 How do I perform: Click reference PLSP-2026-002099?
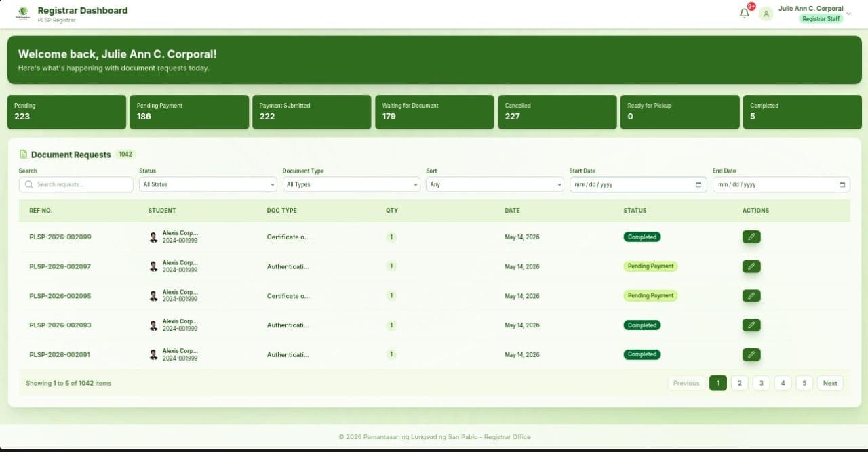[60, 237]
